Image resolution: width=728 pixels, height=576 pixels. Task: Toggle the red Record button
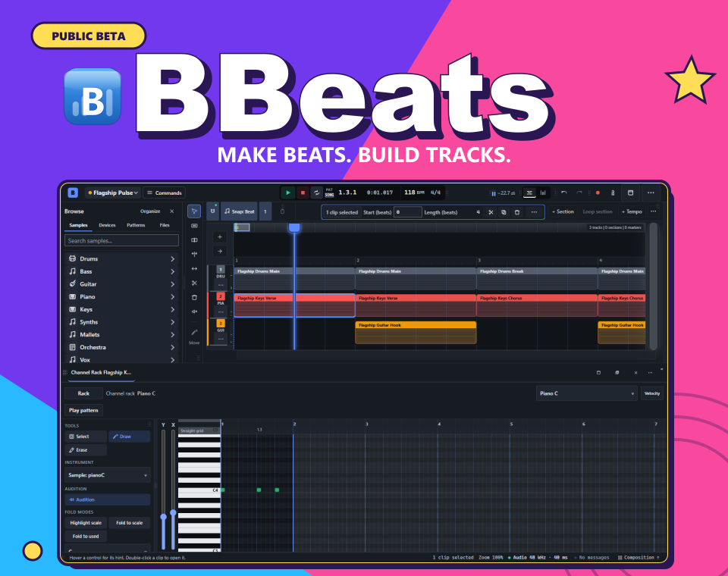point(598,193)
